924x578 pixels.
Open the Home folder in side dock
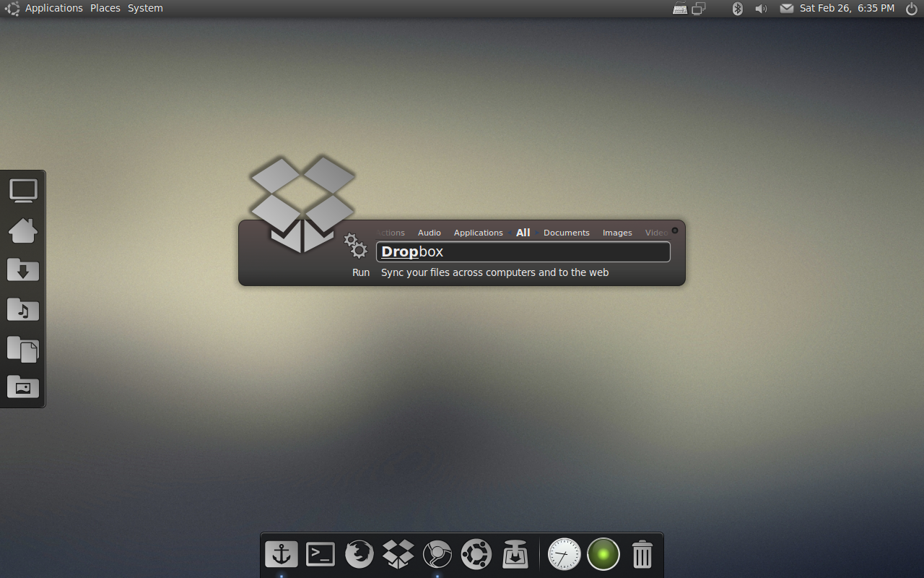[23, 230]
